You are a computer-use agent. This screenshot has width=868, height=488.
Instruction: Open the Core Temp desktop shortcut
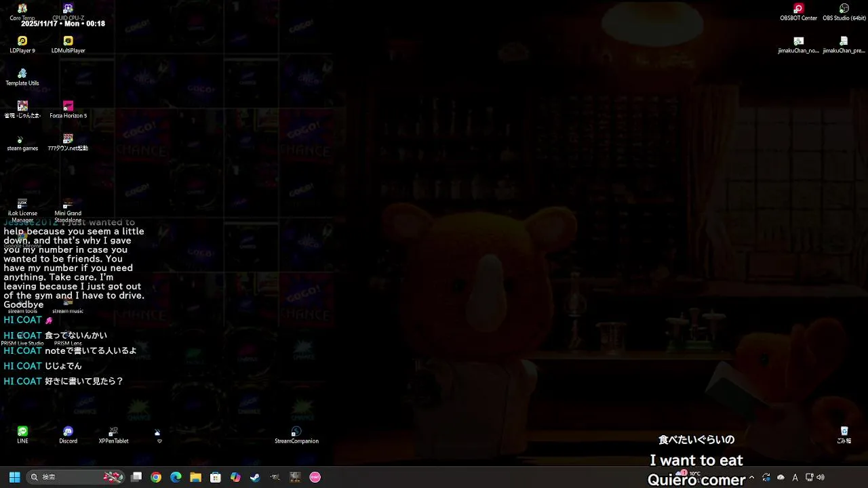(22, 12)
